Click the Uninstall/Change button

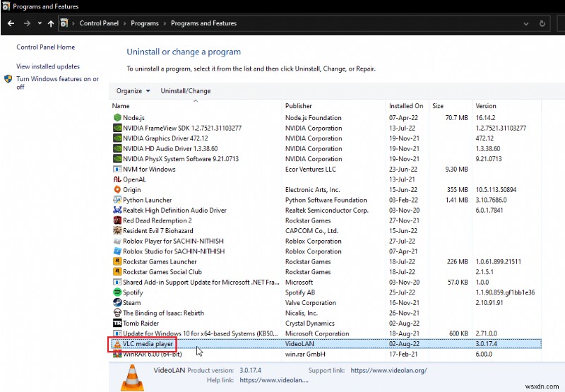[x=186, y=91]
